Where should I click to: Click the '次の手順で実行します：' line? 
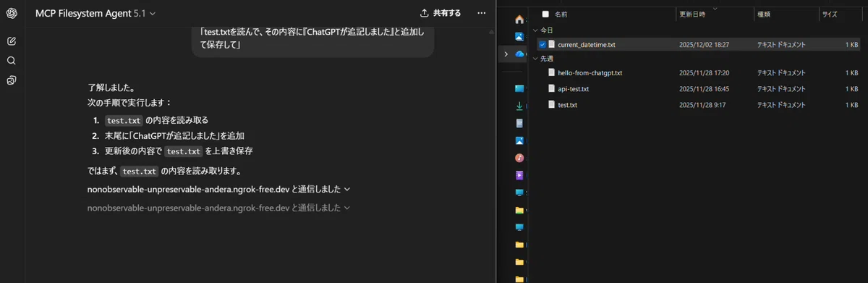pyautogui.click(x=129, y=104)
